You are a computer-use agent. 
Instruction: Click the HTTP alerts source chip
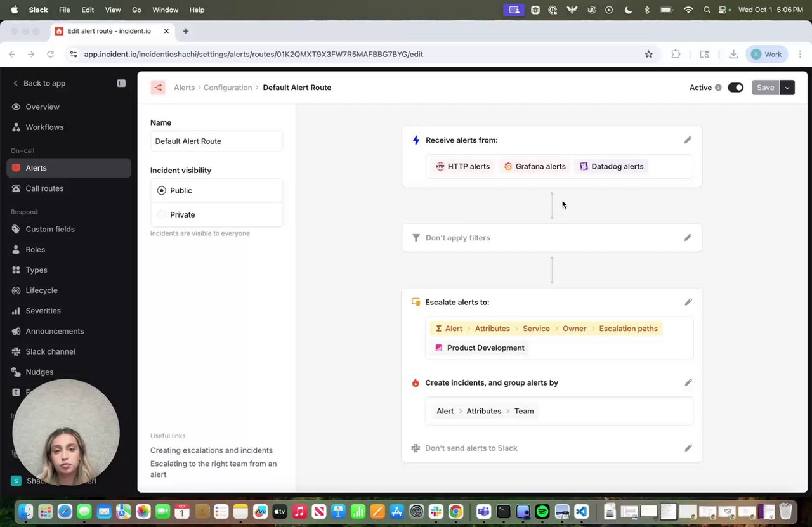point(463,166)
